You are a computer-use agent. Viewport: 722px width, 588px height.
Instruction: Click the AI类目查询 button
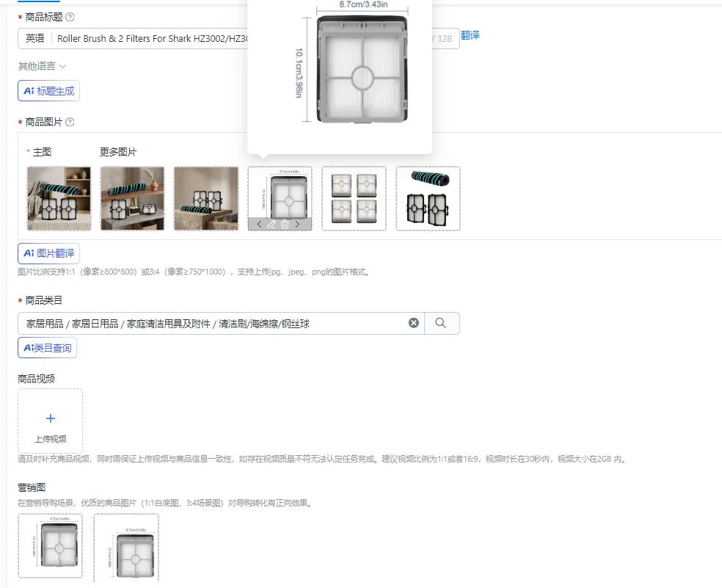pyautogui.click(x=48, y=347)
